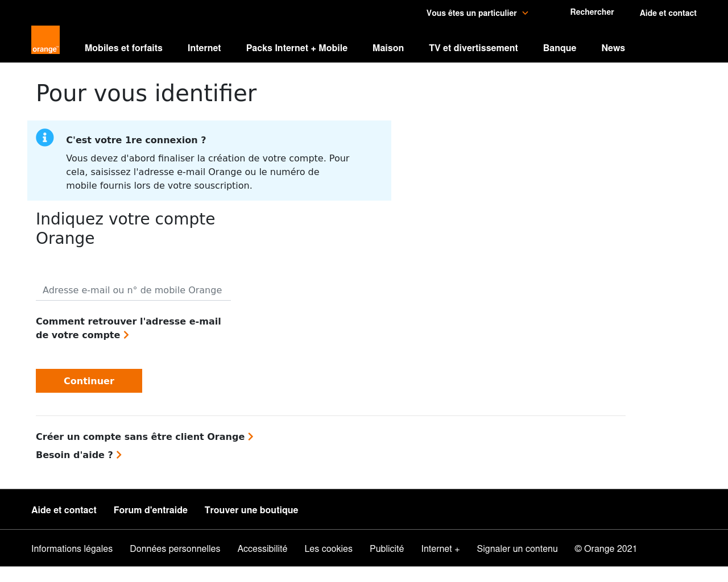The width and height of the screenshot is (728, 582).
Task: Open the Banque menu
Action: coord(560,48)
